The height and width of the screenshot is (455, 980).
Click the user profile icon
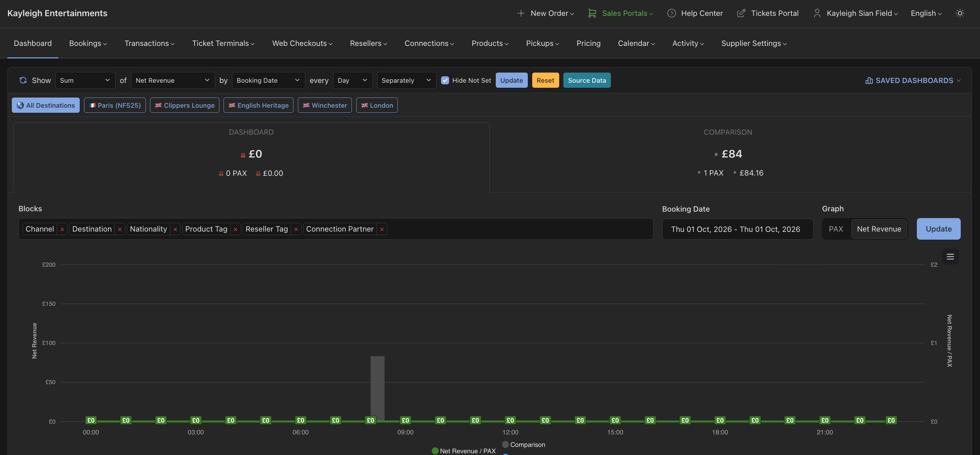point(817,13)
